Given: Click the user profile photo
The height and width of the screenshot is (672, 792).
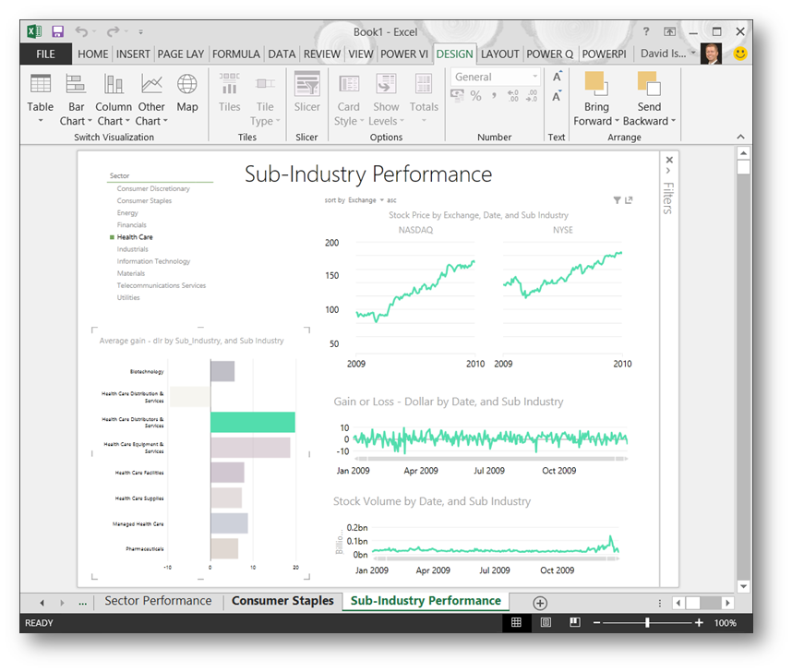Looking at the screenshot, I should (x=711, y=54).
